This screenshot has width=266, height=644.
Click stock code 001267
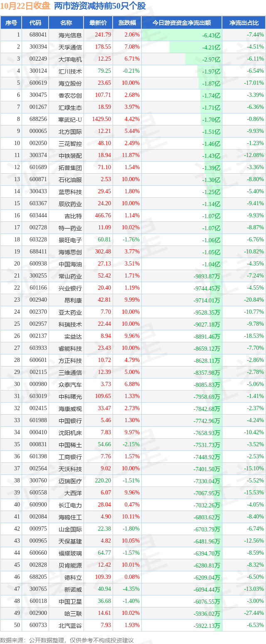pyautogui.click(x=38, y=107)
